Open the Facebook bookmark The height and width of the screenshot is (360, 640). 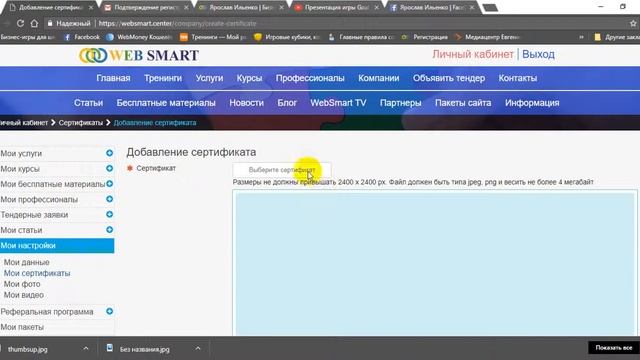click(82, 37)
